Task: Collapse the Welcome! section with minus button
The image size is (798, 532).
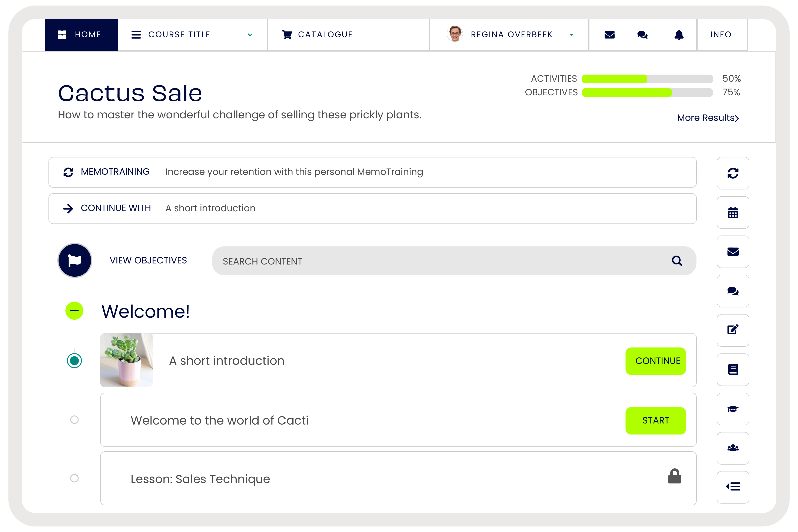Action: (74, 311)
